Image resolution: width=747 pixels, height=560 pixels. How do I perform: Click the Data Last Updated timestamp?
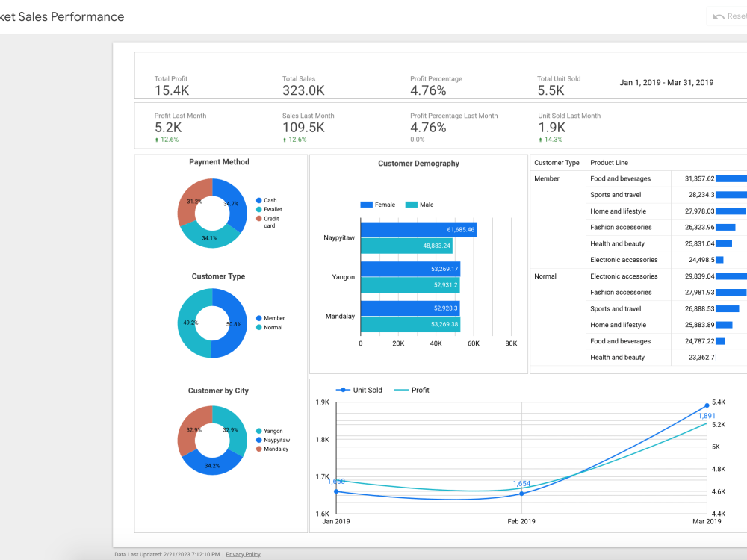click(x=167, y=554)
